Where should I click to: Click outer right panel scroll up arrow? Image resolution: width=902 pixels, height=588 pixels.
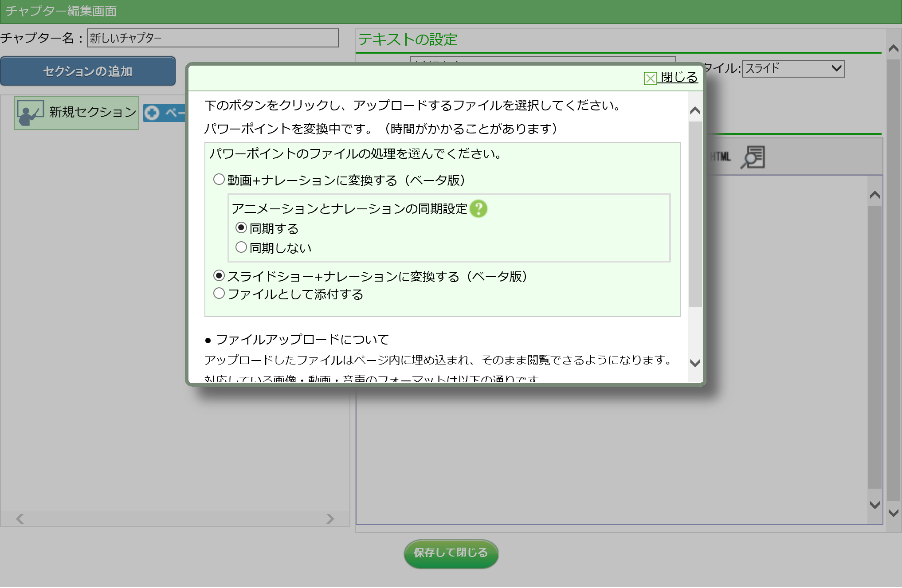tap(894, 48)
